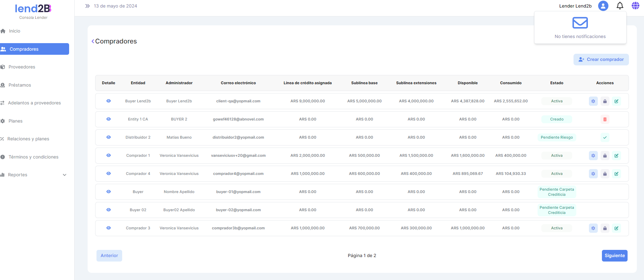Open detail eye icon for Distribuidor 2
This screenshot has height=280, width=644.
(108, 137)
